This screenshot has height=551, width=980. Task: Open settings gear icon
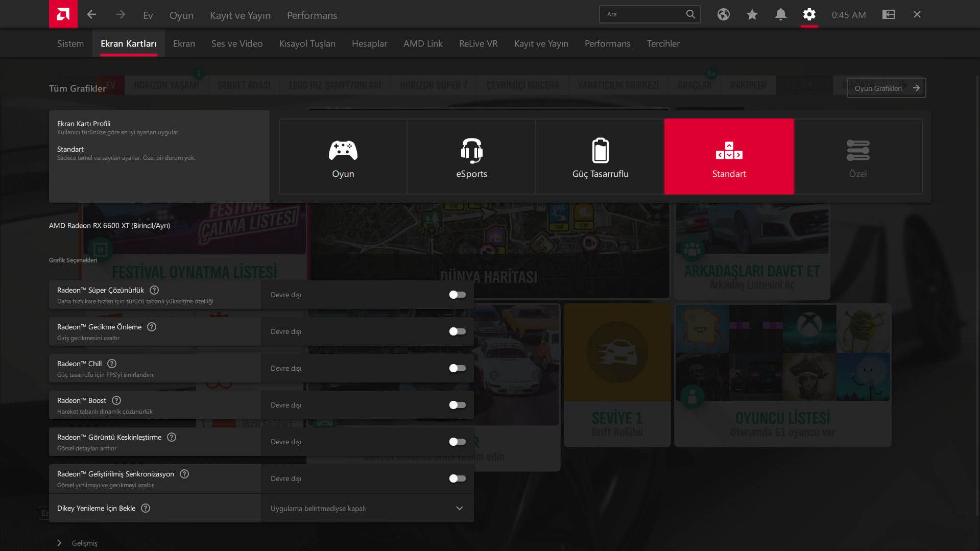click(809, 14)
